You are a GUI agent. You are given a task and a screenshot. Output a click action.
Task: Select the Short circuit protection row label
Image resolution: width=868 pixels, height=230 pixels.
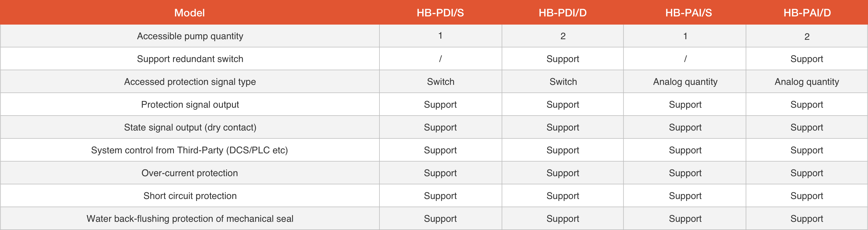tap(190, 196)
